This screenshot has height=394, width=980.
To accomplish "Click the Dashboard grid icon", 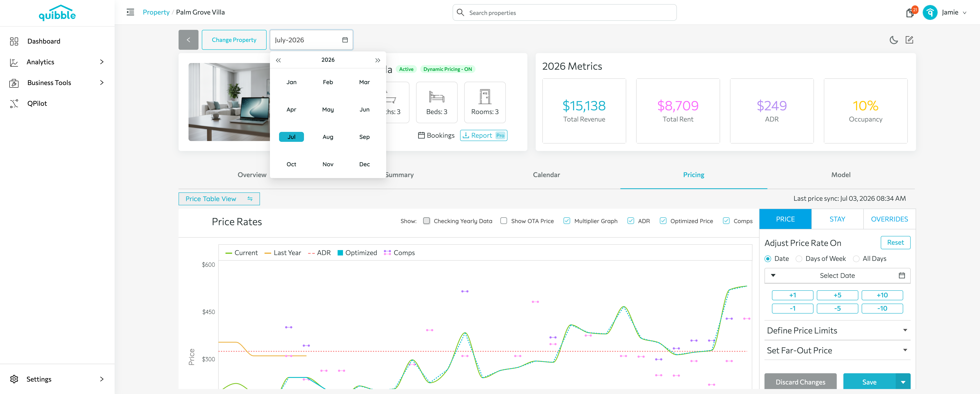I will 14,41.
